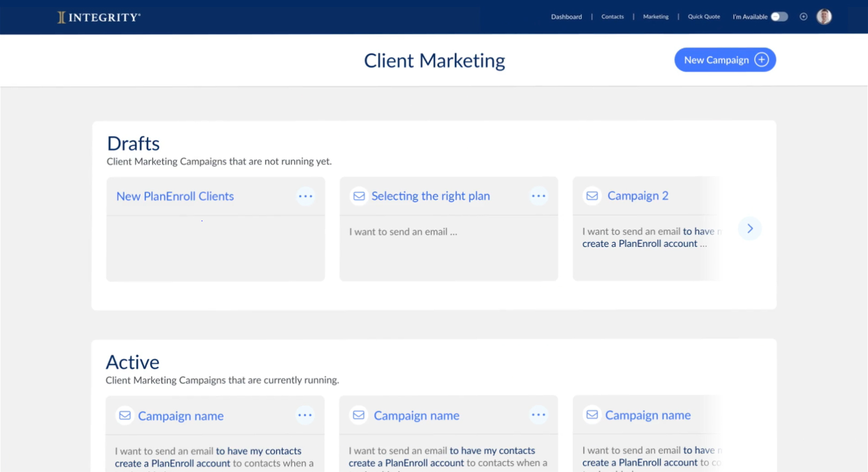Click the Drafts section heading
Screen dimensions: 868x472
133,143
